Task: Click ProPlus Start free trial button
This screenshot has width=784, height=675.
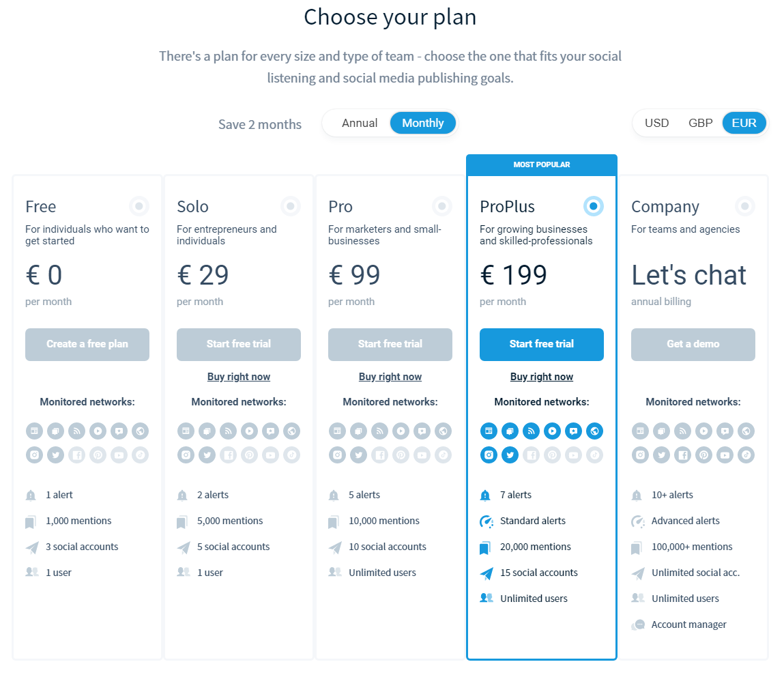Action: point(542,345)
